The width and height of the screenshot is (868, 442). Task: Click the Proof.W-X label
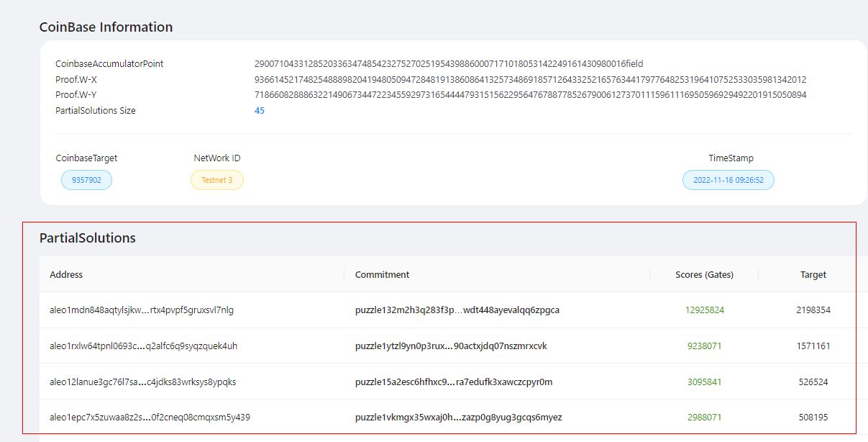tap(76, 80)
